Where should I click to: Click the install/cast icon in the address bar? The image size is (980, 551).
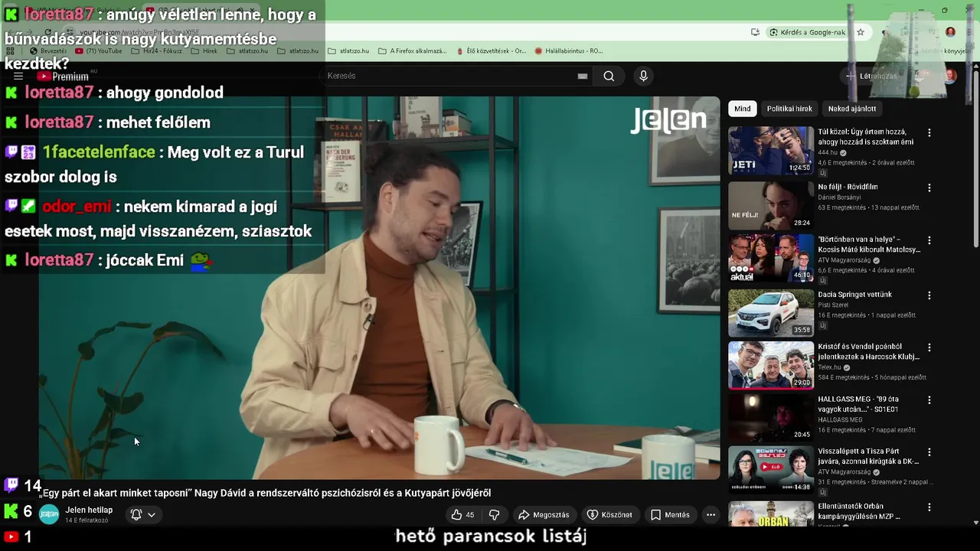755,32
